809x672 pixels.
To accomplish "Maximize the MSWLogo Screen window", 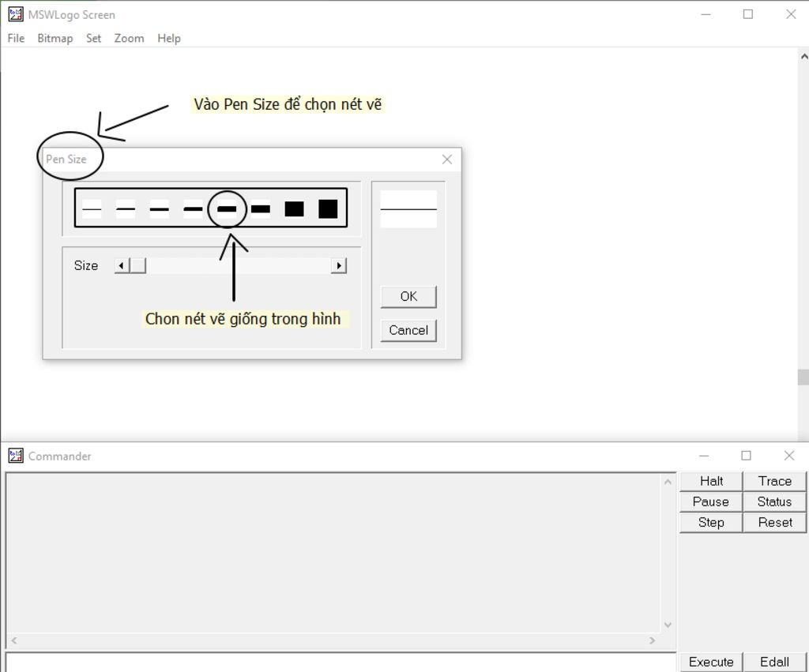I will [x=747, y=14].
